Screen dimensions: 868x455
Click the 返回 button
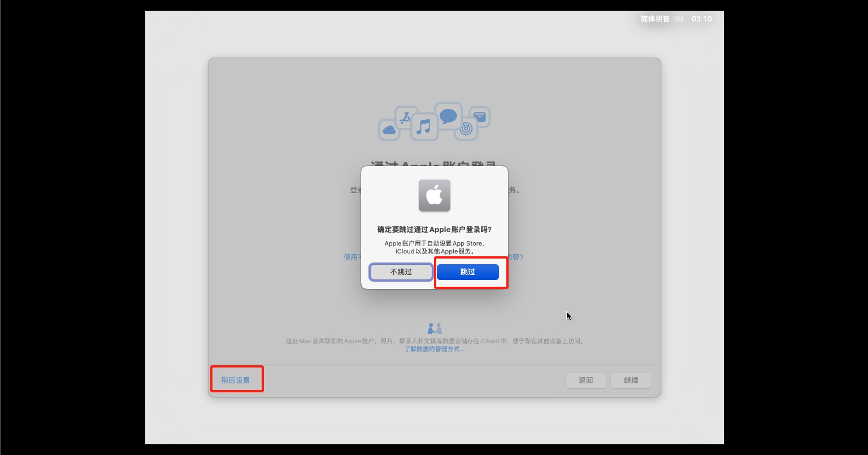(x=586, y=380)
